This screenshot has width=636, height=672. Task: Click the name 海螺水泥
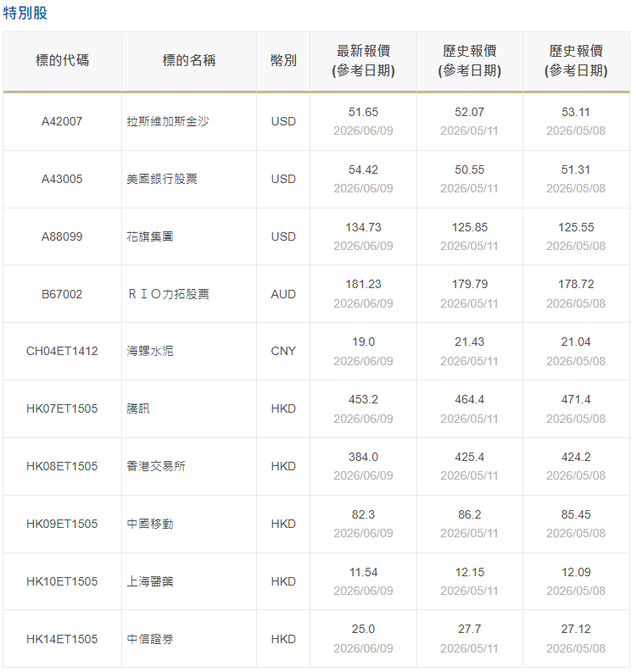[x=150, y=352]
